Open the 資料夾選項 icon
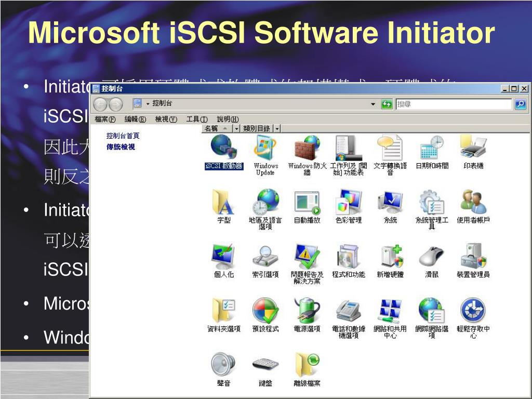The width and height of the screenshot is (532, 399). (x=223, y=315)
